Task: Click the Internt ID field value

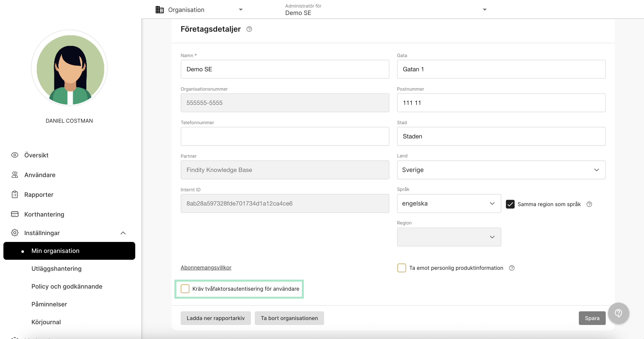Action: [285, 203]
